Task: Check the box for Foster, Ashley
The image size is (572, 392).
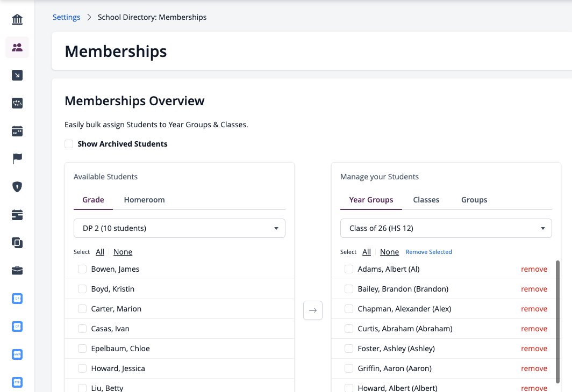Action: pyautogui.click(x=349, y=349)
